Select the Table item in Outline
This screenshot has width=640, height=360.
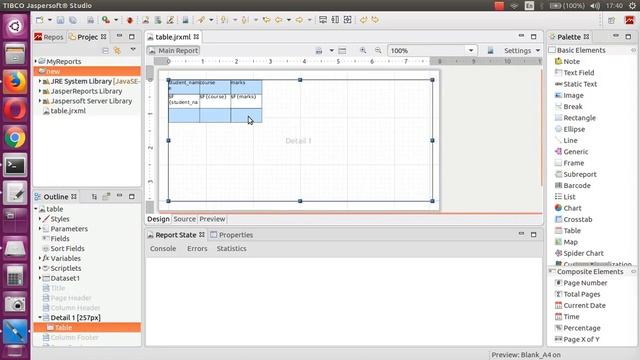[x=59, y=327]
